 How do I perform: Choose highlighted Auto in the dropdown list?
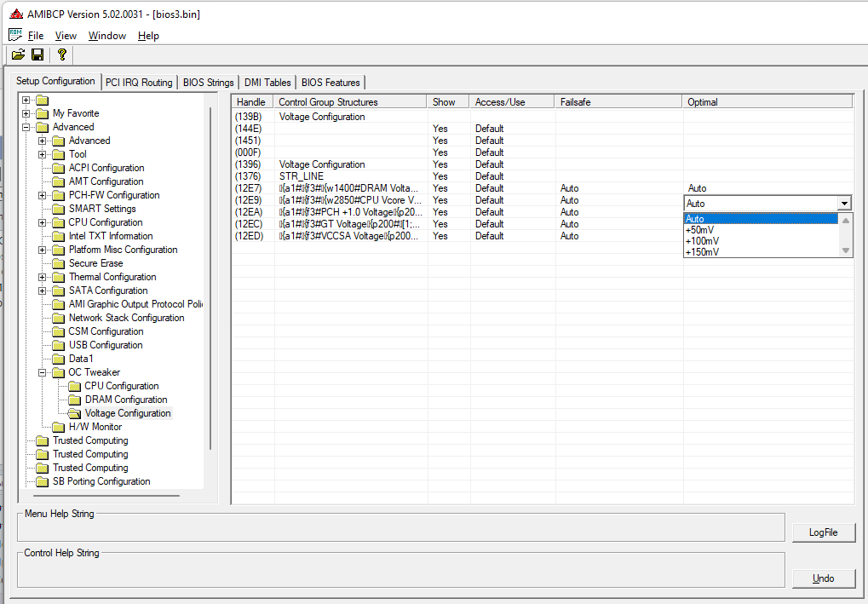pos(762,219)
